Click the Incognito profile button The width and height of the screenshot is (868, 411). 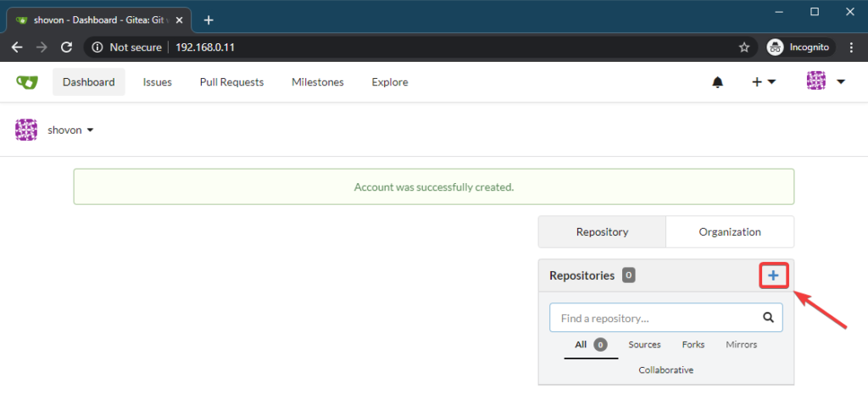pos(802,47)
